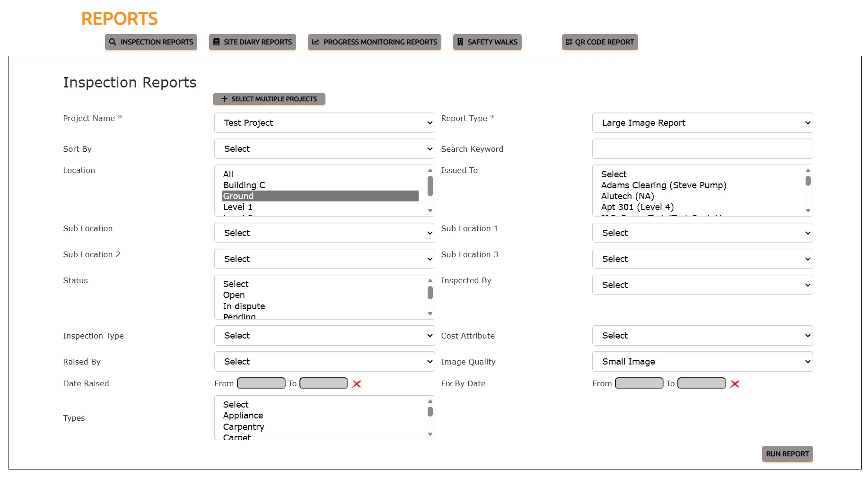Open the Progress Monitoring Reports tab
The height and width of the screenshot is (478, 868).
[x=375, y=42]
